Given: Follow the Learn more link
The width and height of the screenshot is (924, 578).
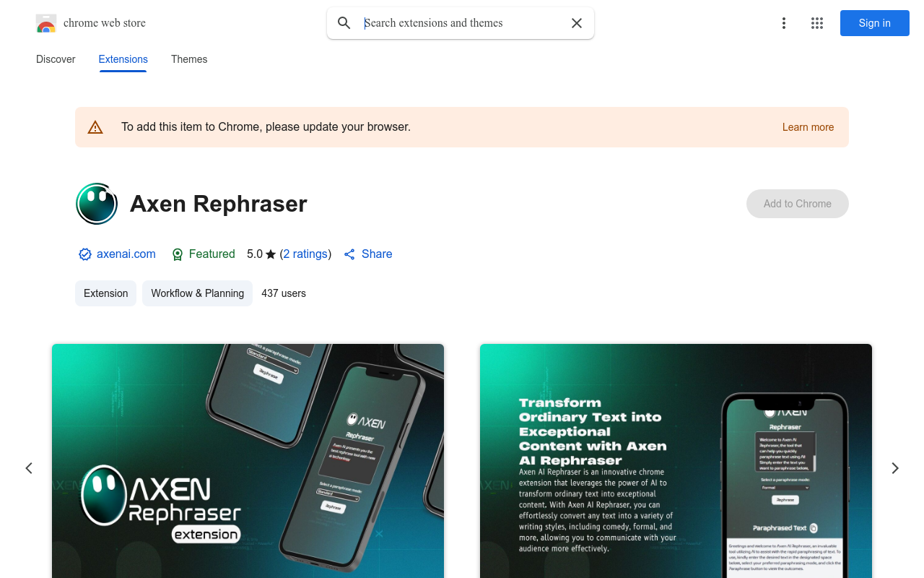Looking at the screenshot, I should click(808, 127).
